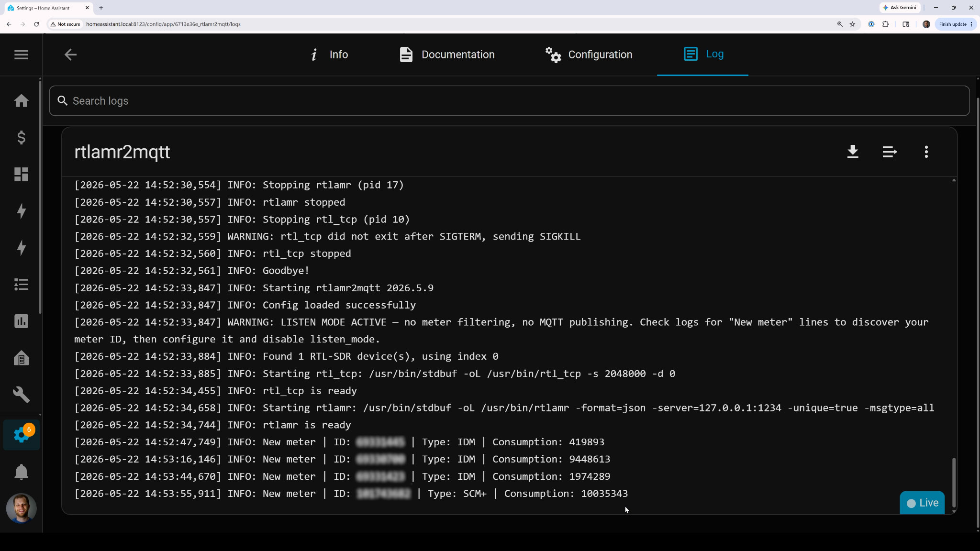The image size is (980, 551).
Task: Open the History bar chart sidebar icon
Action: pos(21,321)
